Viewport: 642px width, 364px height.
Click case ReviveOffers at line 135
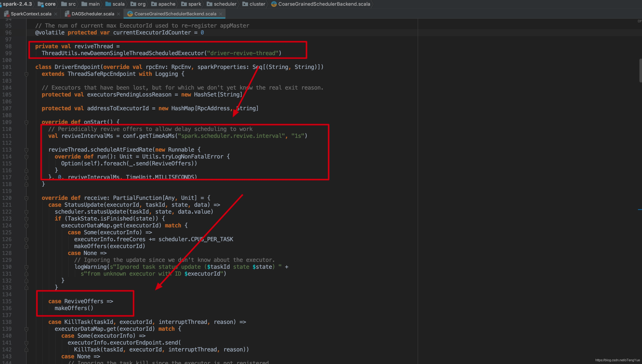pos(76,302)
